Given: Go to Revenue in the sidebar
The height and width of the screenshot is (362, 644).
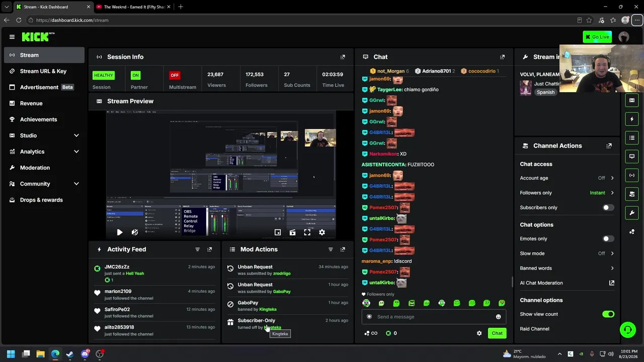Looking at the screenshot, I should click(x=44, y=103).
